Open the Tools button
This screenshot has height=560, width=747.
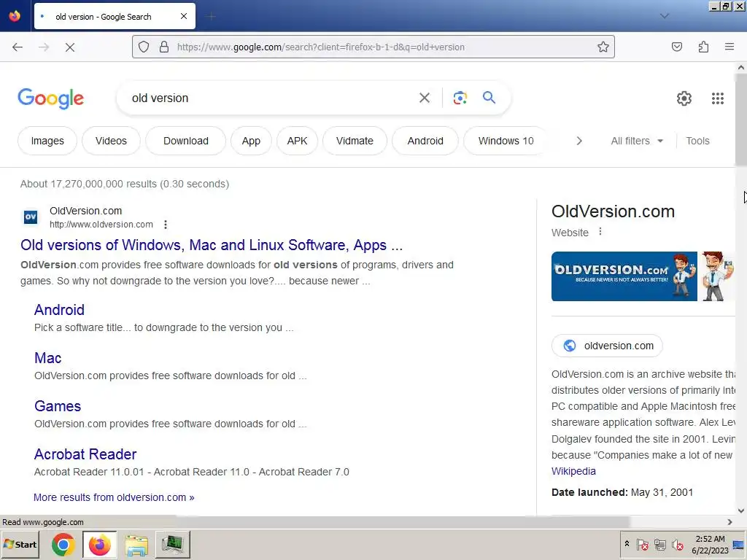pyautogui.click(x=697, y=141)
